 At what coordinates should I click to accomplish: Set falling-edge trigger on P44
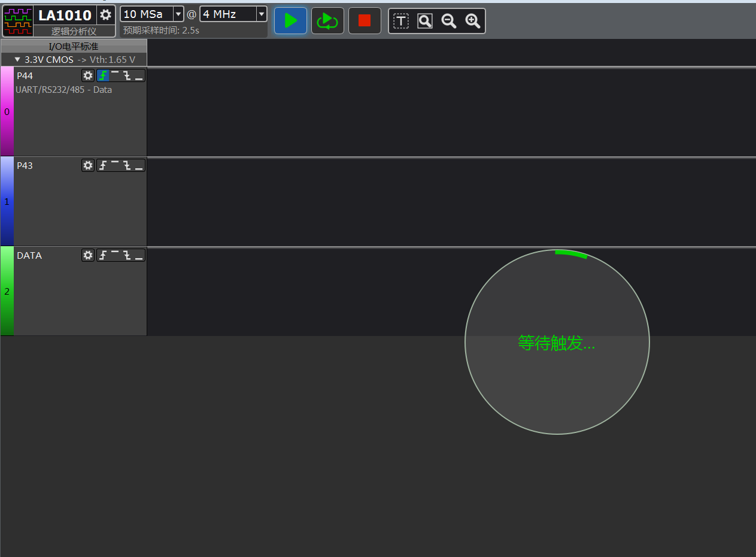[127, 75]
